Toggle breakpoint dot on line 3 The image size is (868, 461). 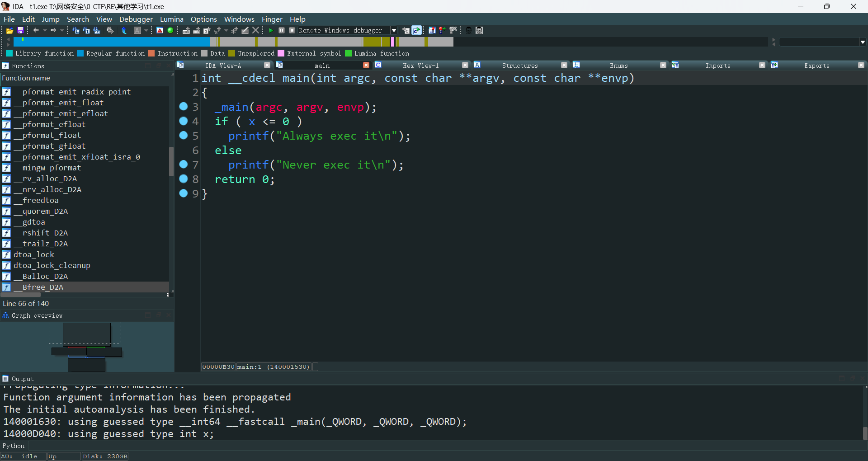184,106
